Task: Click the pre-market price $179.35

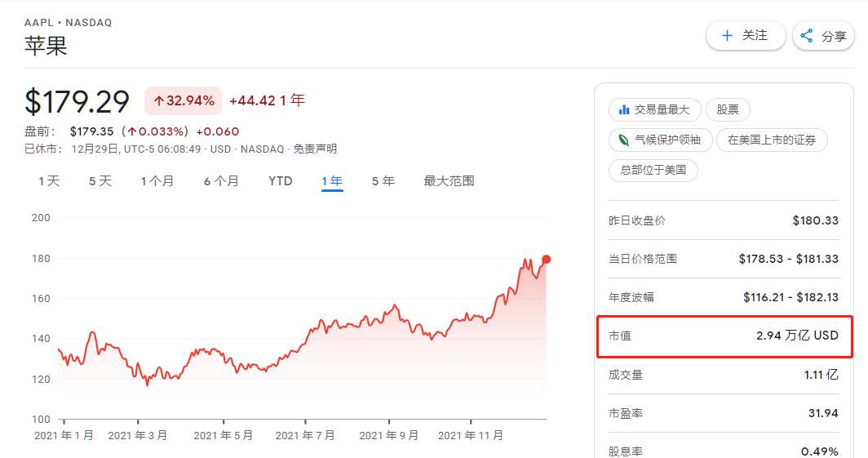Action: coord(92,131)
